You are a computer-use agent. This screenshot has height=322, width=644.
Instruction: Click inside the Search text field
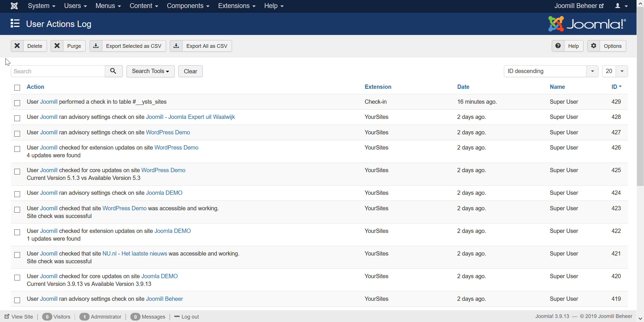point(58,71)
